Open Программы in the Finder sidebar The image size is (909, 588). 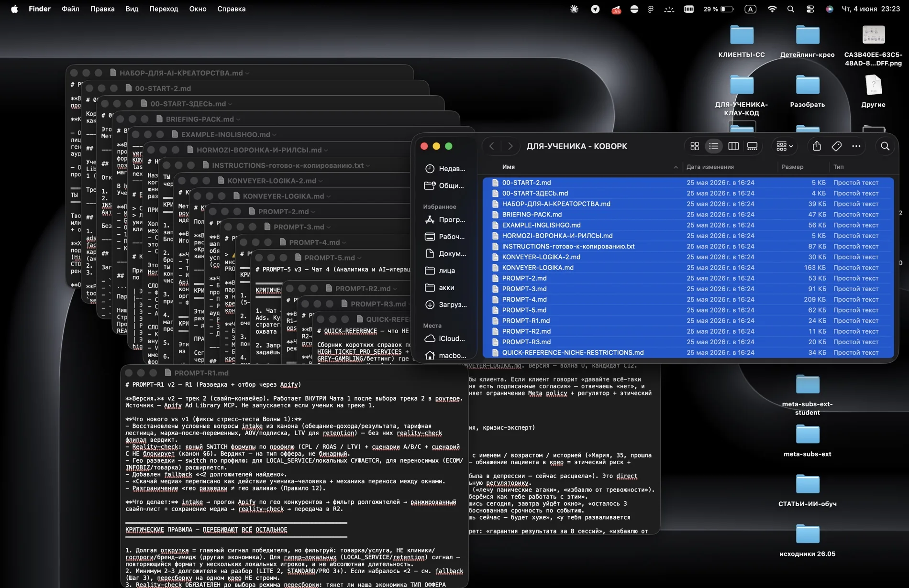pos(445,220)
